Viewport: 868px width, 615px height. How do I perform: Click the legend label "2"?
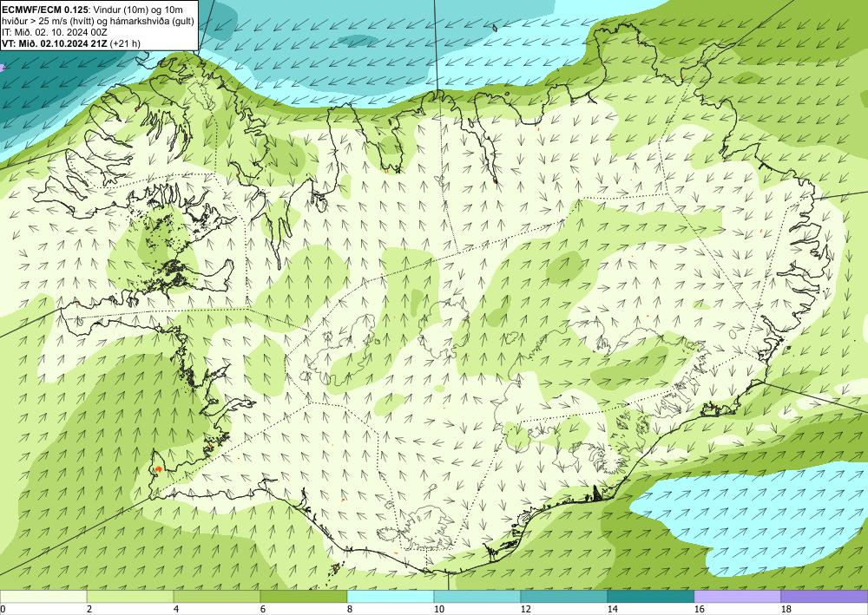(89, 610)
